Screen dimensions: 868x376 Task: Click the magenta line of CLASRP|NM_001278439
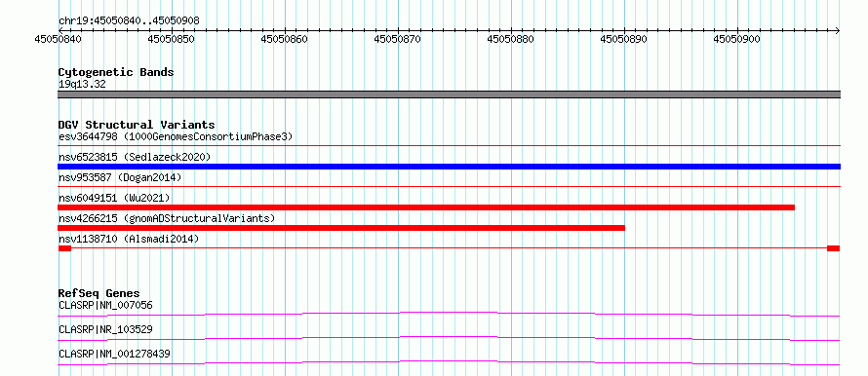coord(449,362)
